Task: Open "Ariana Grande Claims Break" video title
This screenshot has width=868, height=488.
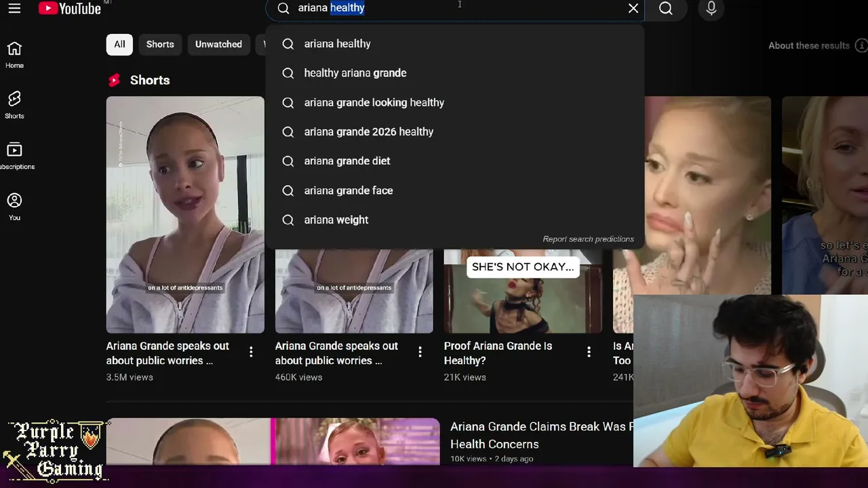Action: click(x=541, y=435)
